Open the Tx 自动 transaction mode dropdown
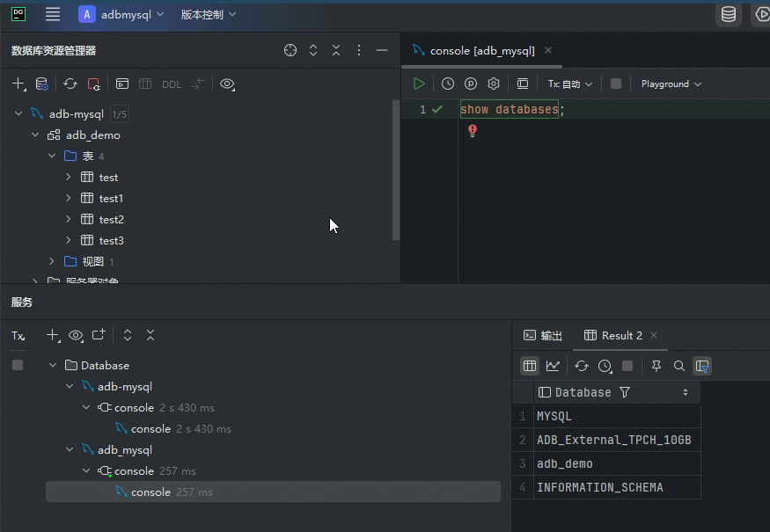The height and width of the screenshot is (532, 770). click(570, 84)
